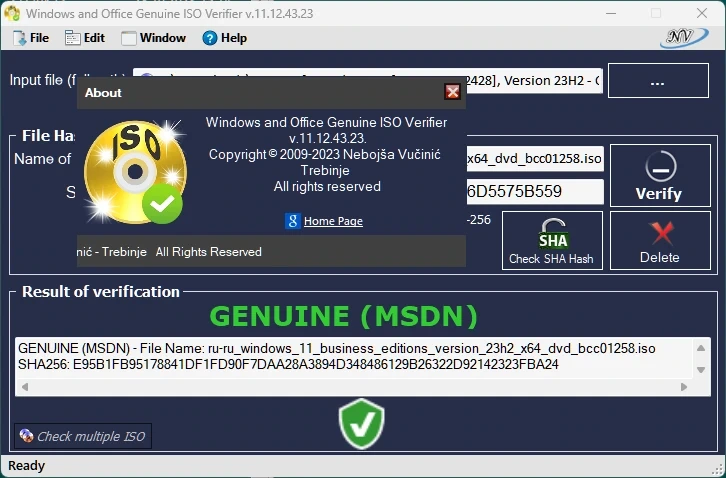Click the Google icon beside Home Page

[x=293, y=221]
